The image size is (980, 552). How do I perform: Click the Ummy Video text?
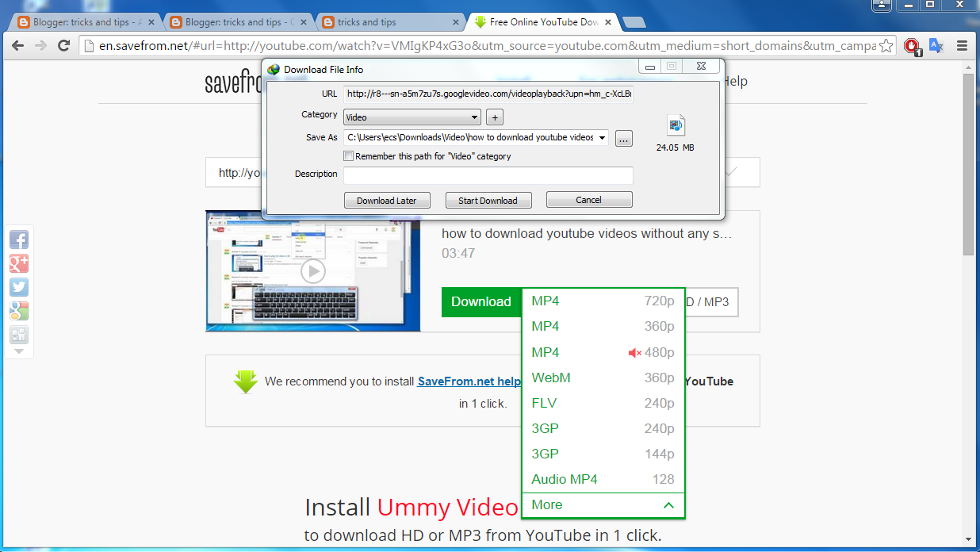click(x=449, y=508)
